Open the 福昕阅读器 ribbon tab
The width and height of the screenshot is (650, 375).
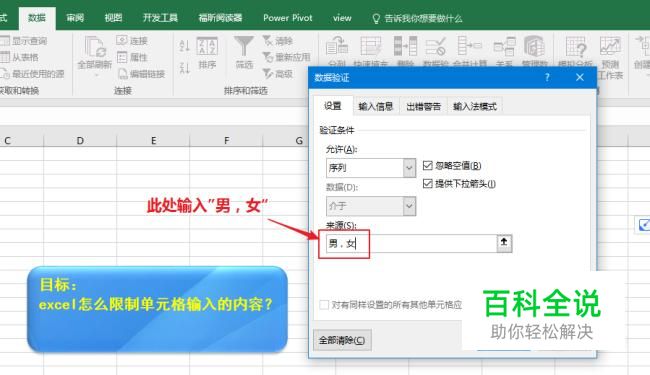click(x=220, y=18)
